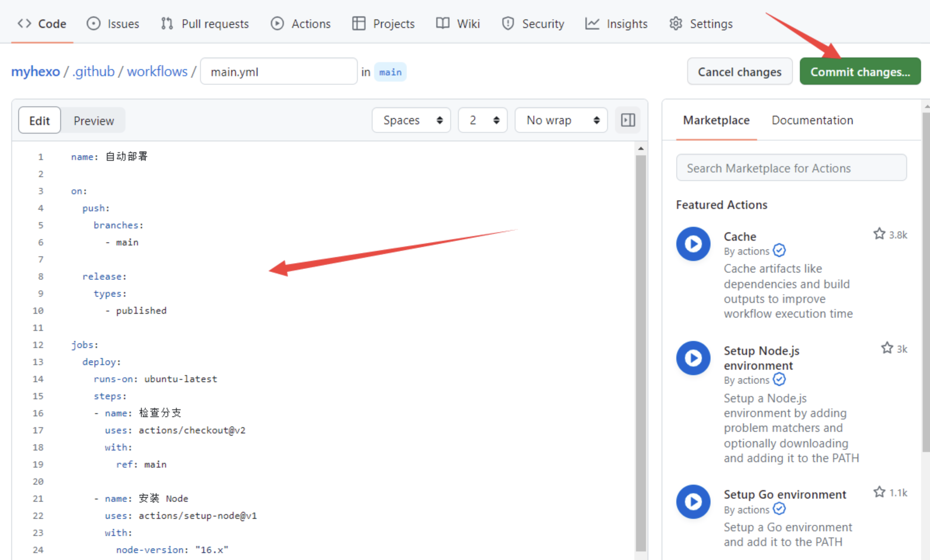
Task: Toggle the sidebar panel collapse icon
Action: [x=628, y=120]
